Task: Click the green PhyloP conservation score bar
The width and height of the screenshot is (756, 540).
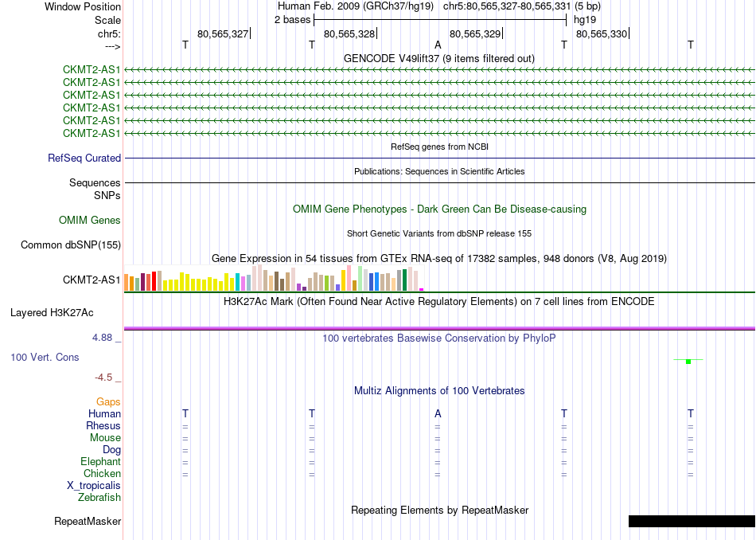Action: [x=688, y=361]
